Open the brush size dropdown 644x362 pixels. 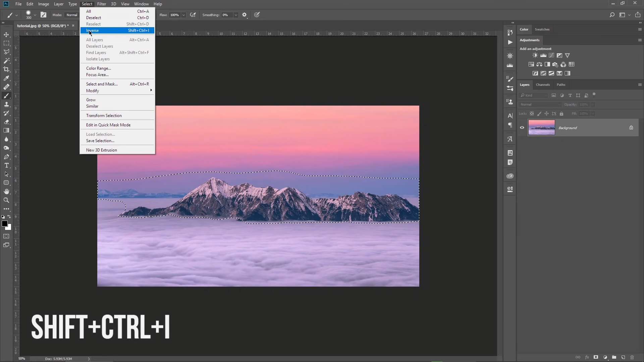pyautogui.click(x=35, y=15)
